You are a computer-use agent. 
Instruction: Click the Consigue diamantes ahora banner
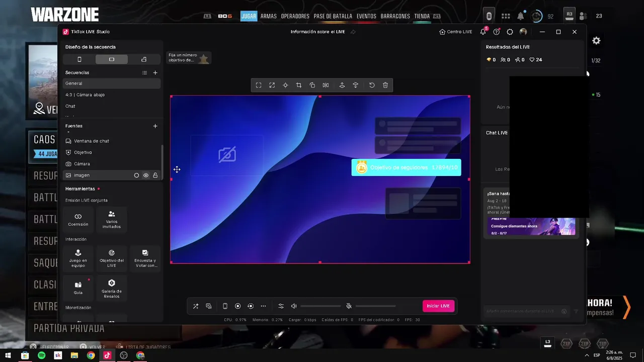(x=531, y=226)
